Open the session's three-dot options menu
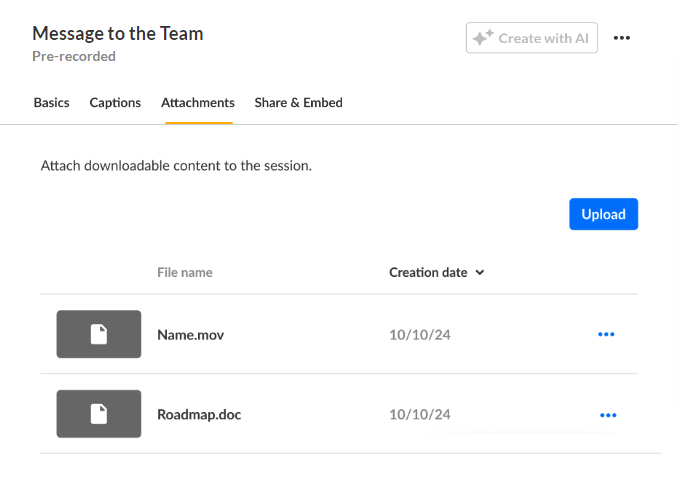The image size is (679, 497). click(622, 38)
